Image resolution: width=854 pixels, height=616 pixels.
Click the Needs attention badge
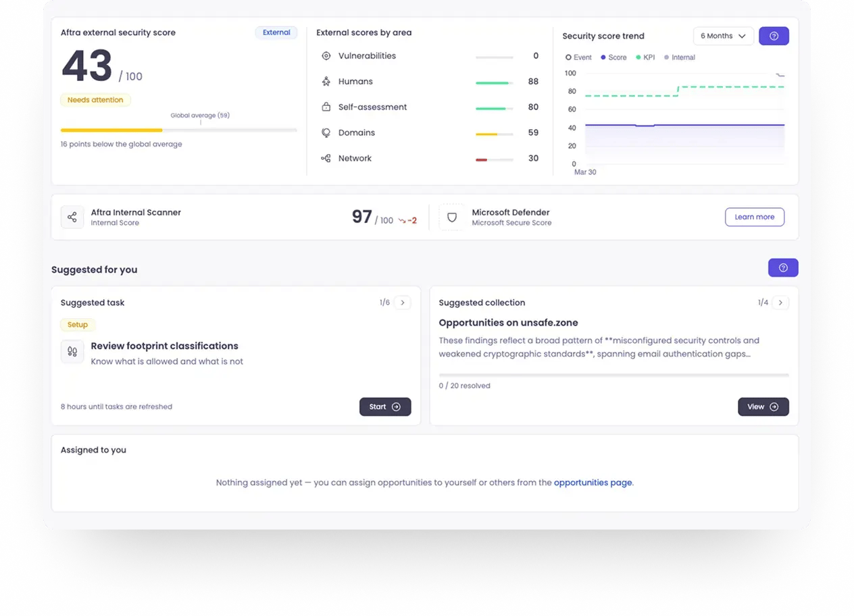pos(95,100)
